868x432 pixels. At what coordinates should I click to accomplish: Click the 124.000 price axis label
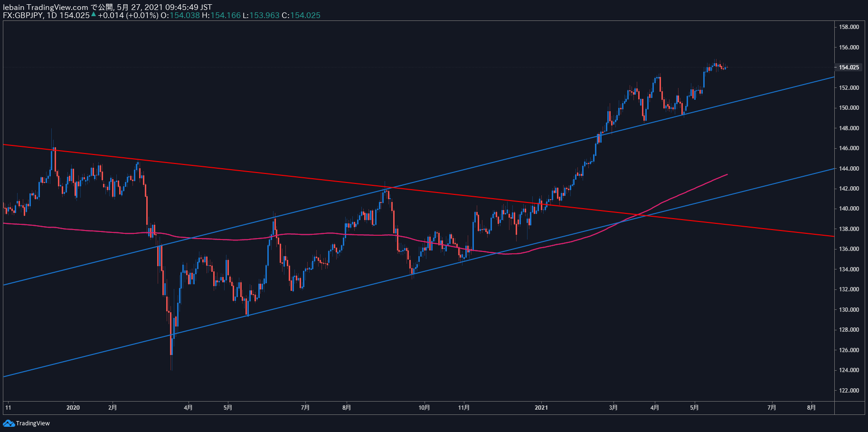pyautogui.click(x=849, y=370)
